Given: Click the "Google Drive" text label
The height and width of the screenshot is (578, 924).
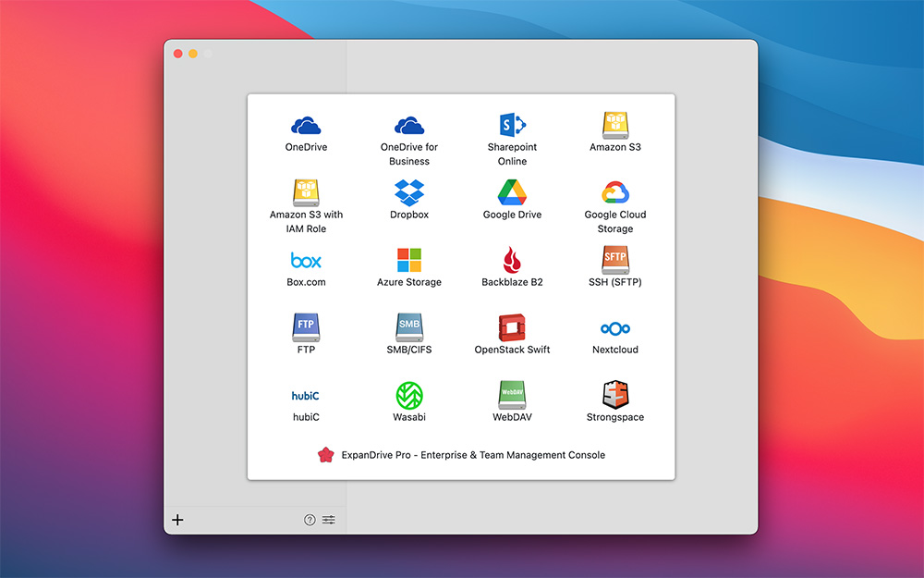Looking at the screenshot, I should (x=512, y=215).
